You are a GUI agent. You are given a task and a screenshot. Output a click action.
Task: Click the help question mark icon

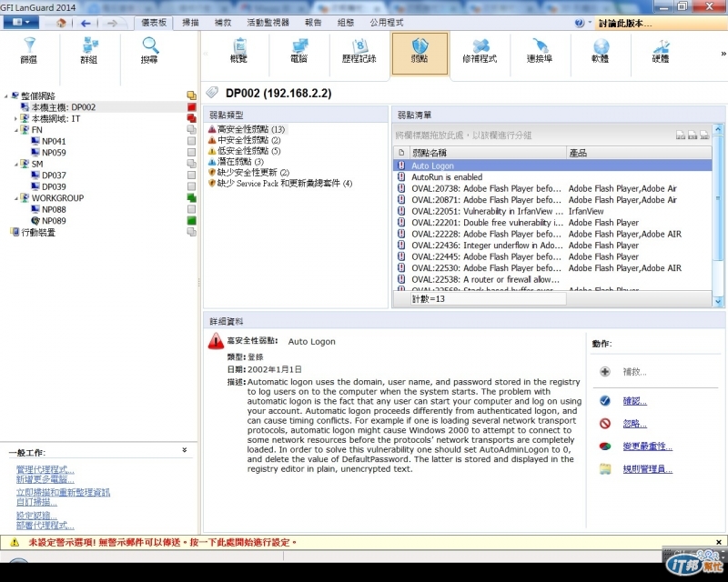579,23
